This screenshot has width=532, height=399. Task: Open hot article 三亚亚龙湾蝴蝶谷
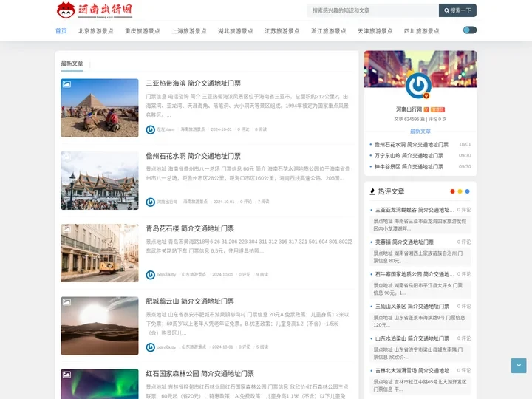click(x=415, y=210)
